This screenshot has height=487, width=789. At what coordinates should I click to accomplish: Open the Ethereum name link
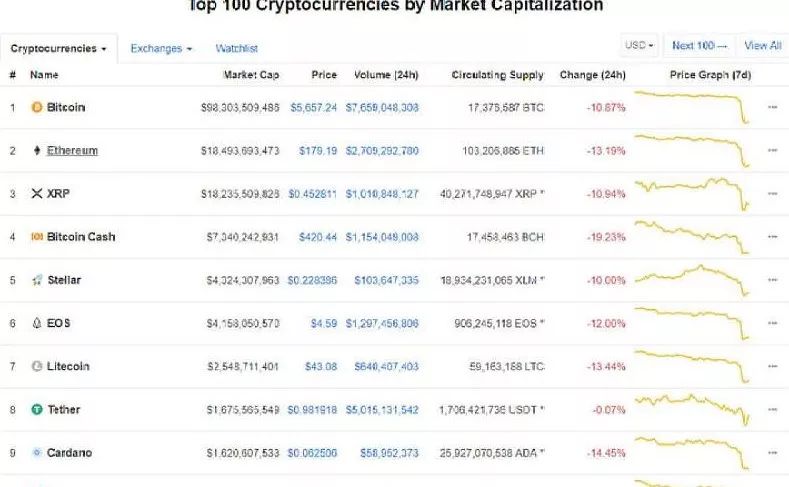tap(72, 150)
